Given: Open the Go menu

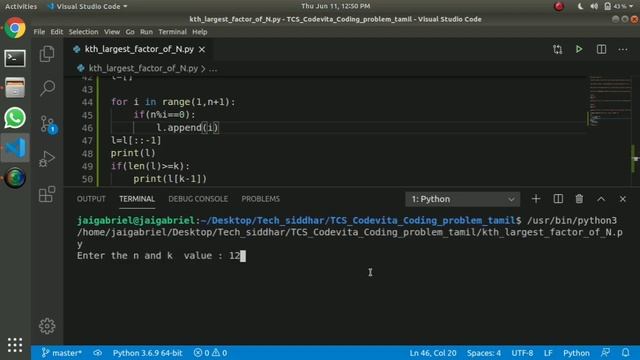Looking at the screenshot, I should click(130, 32).
